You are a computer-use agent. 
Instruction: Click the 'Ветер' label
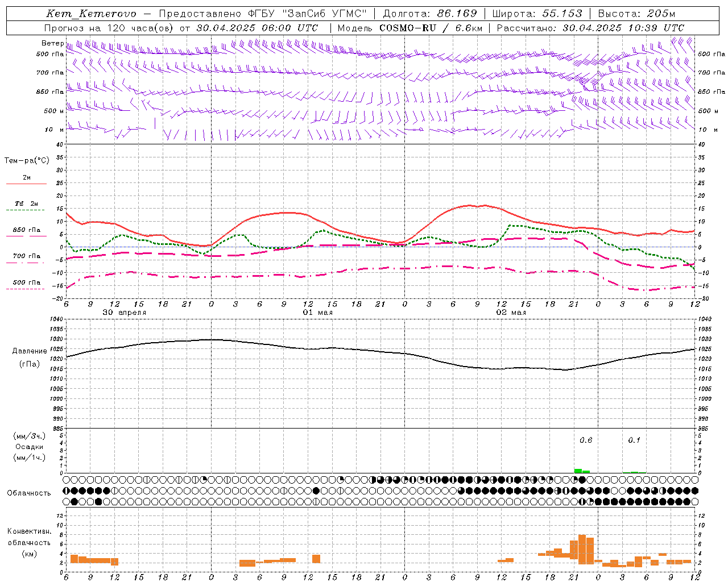52,43
